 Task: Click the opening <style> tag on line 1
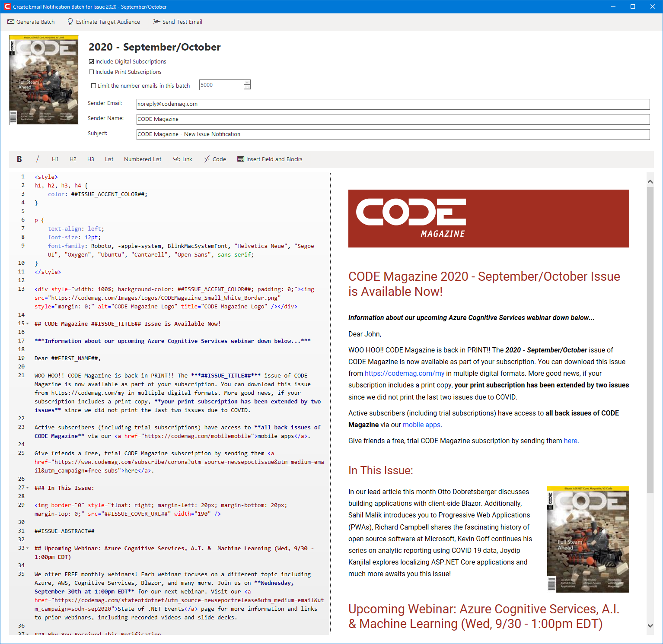[46, 177]
